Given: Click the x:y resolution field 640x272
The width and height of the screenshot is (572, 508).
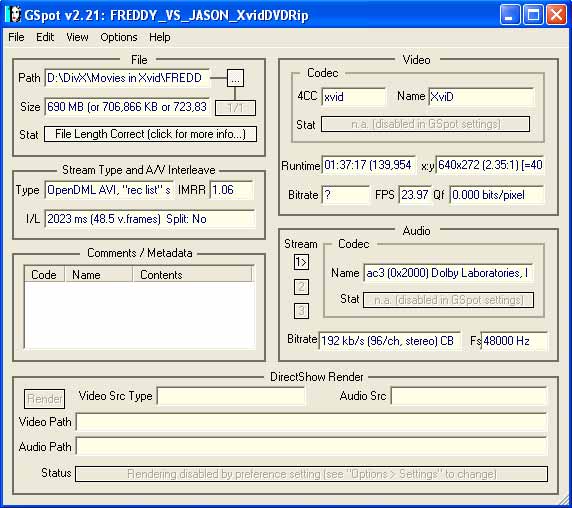Looking at the screenshot, I should tap(490, 165).
